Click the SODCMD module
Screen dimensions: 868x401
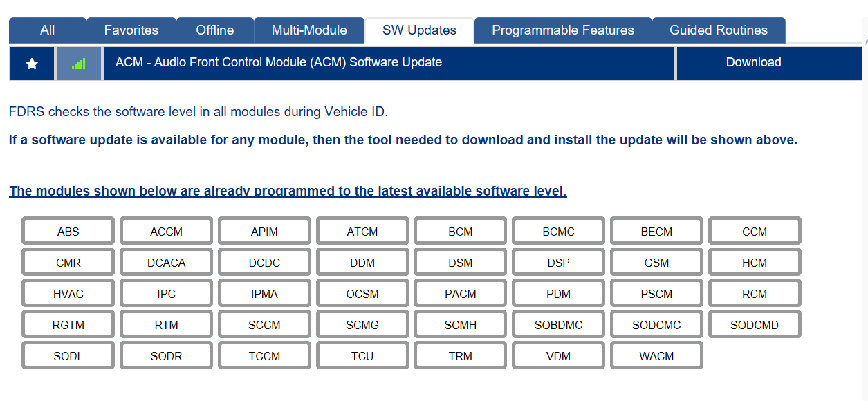755,324
